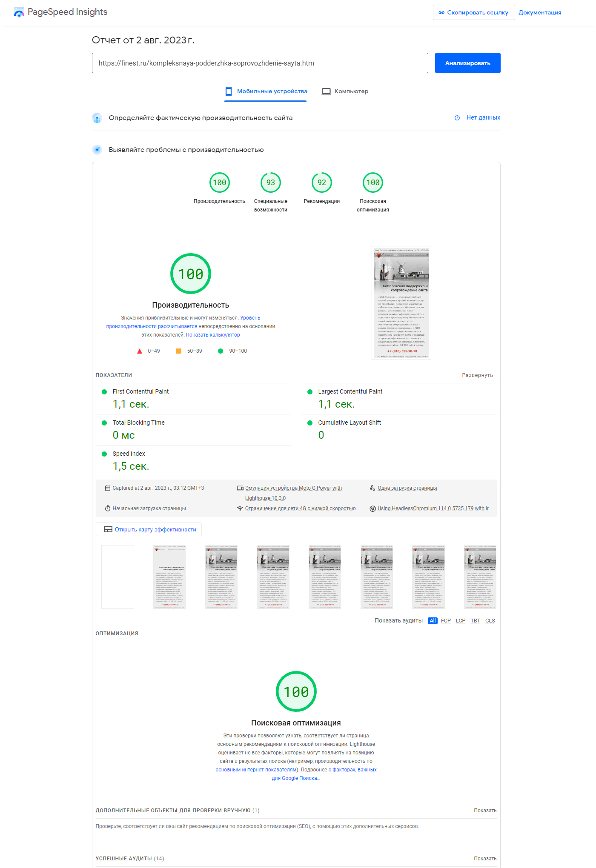Viewport: 596px width, 868px height.
Task: Click the first blank filmstrip frame
Action: pyautogui.click(x=117, y=577)
